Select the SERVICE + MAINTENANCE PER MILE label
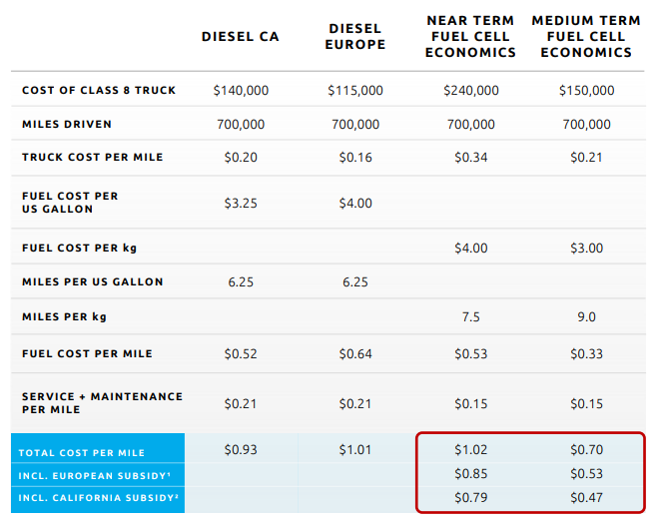 (102, 403)
